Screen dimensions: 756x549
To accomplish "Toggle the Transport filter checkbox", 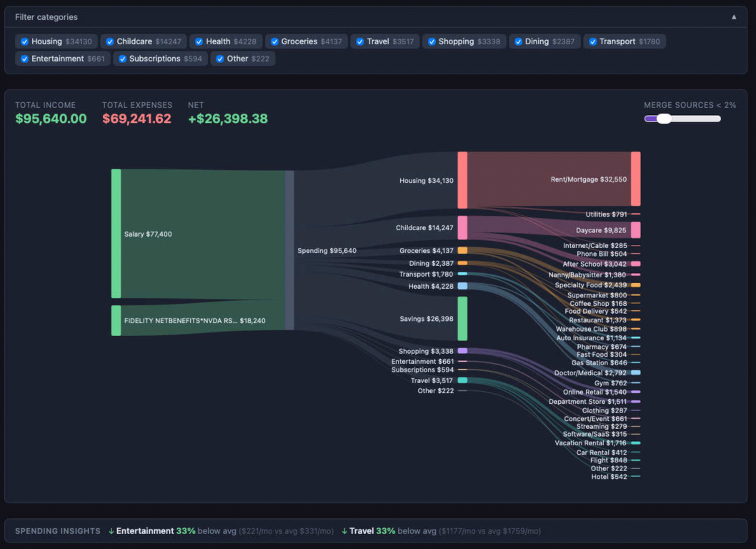I will point(593,41).
